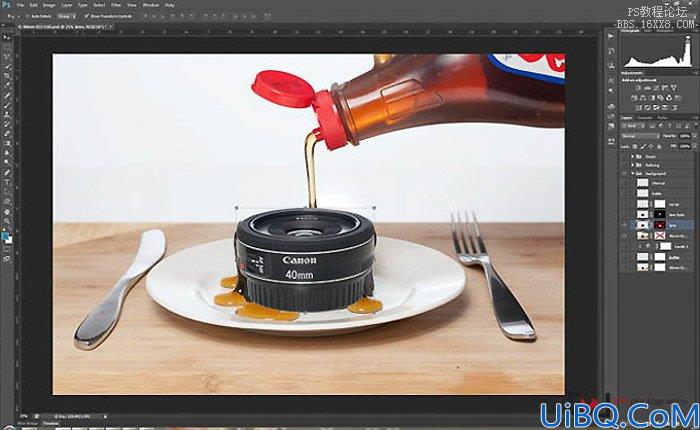
Task: Toggle lock transparent pixels in Layers panel
Action: click(635, 146)
